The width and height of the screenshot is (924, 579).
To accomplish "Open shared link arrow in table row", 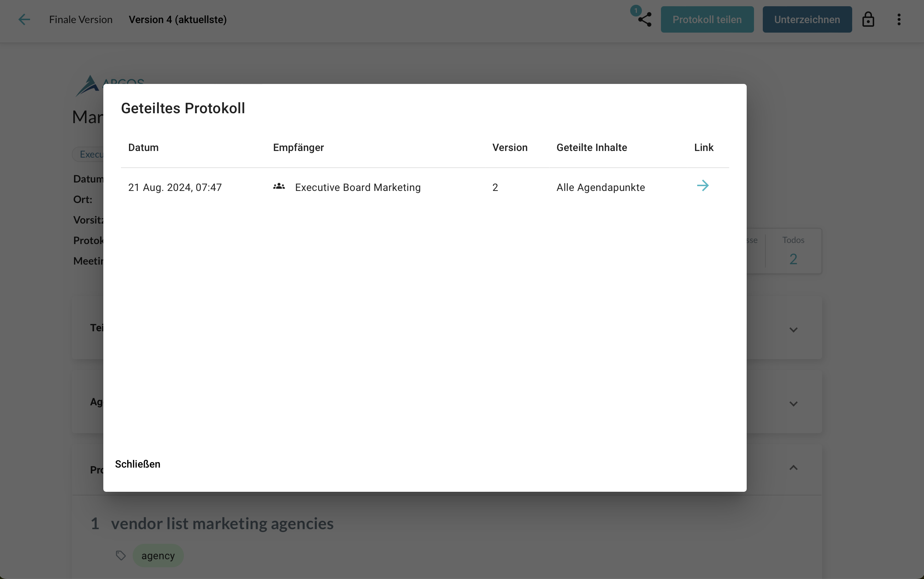I will pos(702,186).
